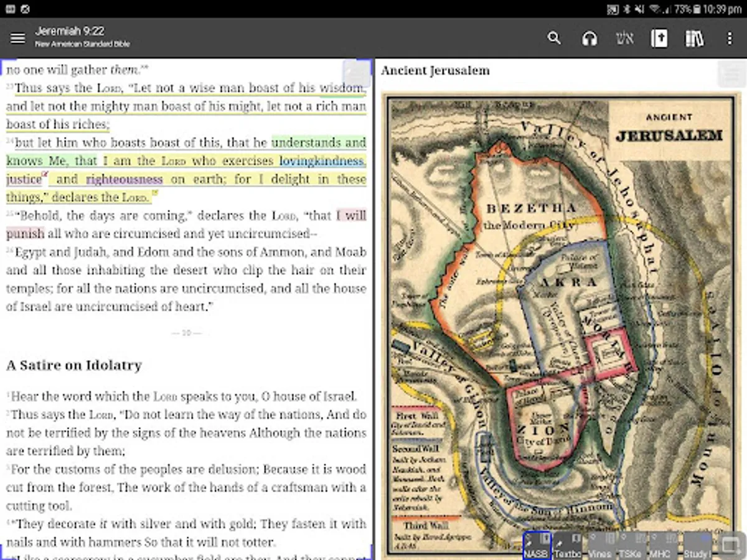Tap verse starting 'Egypt and Judah'
Image resolution: width=747 pixels, height=560 pixels.
(x=186, y=279)
